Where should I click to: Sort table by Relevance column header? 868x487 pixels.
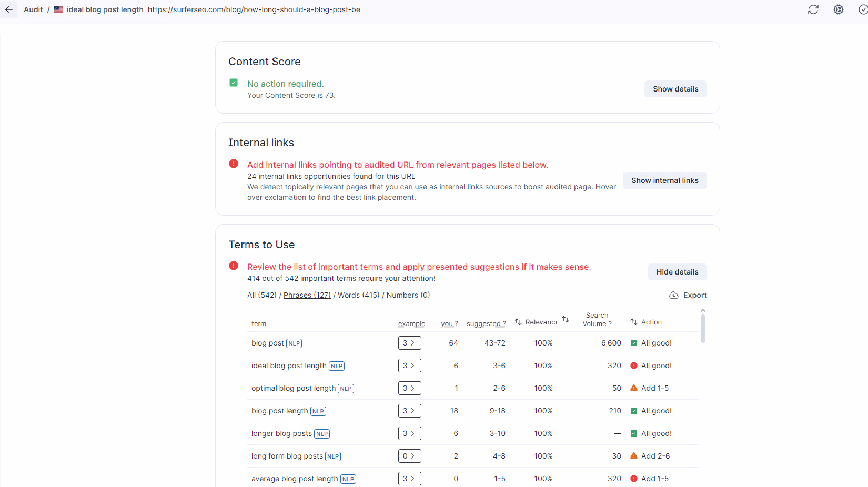[x=541, y=322]
